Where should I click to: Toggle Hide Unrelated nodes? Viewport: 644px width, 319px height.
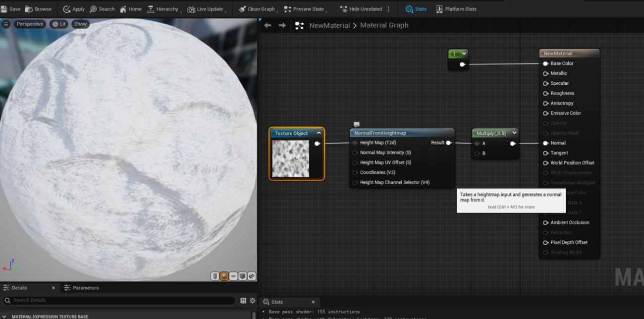click(x=361, y=9)
